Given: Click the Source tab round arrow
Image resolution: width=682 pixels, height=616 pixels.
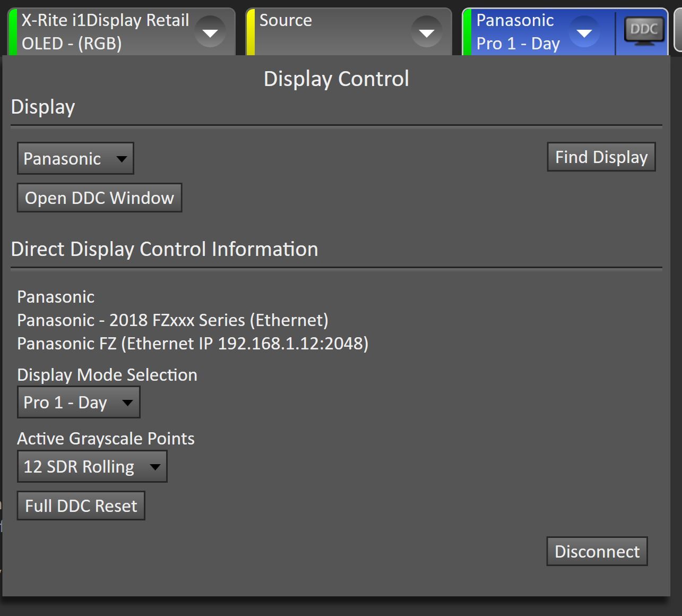Looking at the screenshot, I should point(426,33).
